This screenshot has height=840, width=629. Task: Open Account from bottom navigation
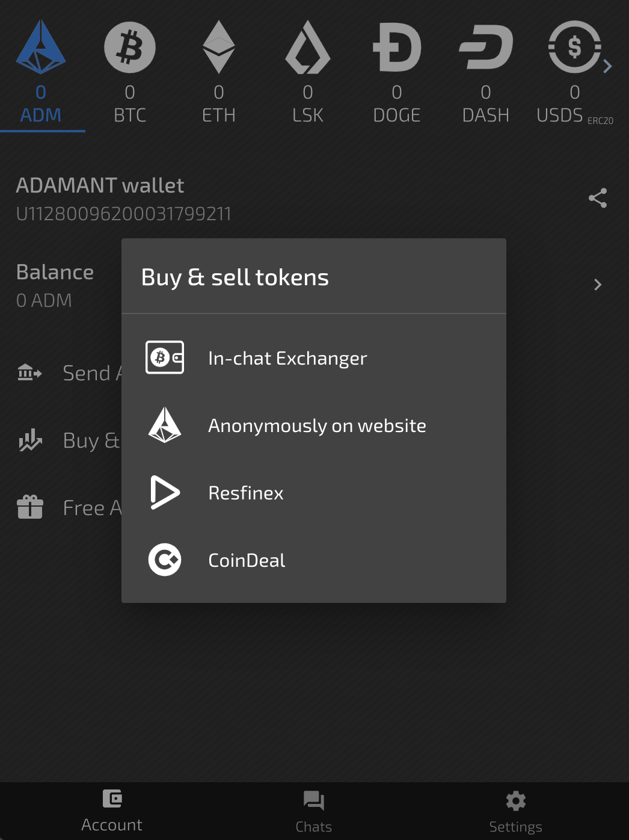click(x=112, y=810)
